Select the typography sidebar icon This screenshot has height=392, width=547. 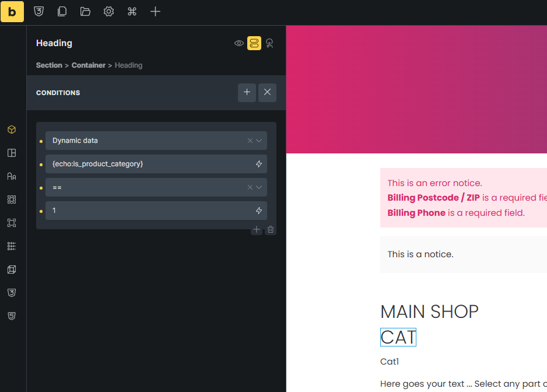click(12, 176)
